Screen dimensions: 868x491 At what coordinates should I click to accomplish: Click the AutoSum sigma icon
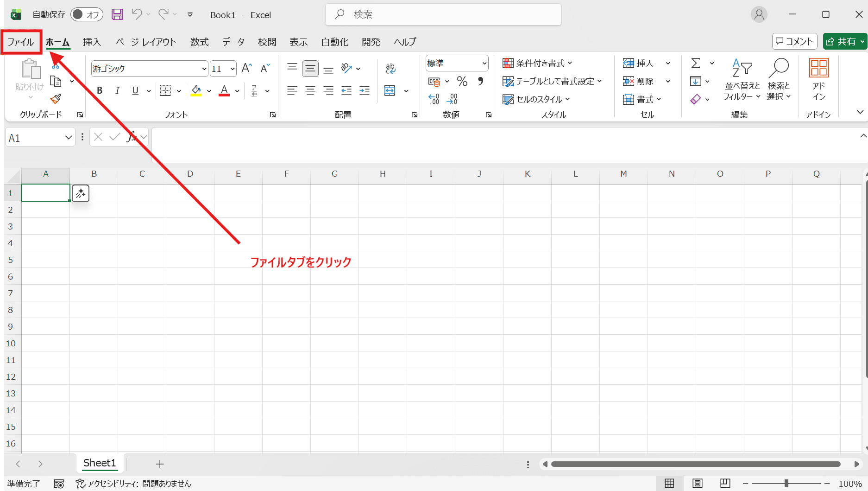pyautogui.click(x=695, y=63)
